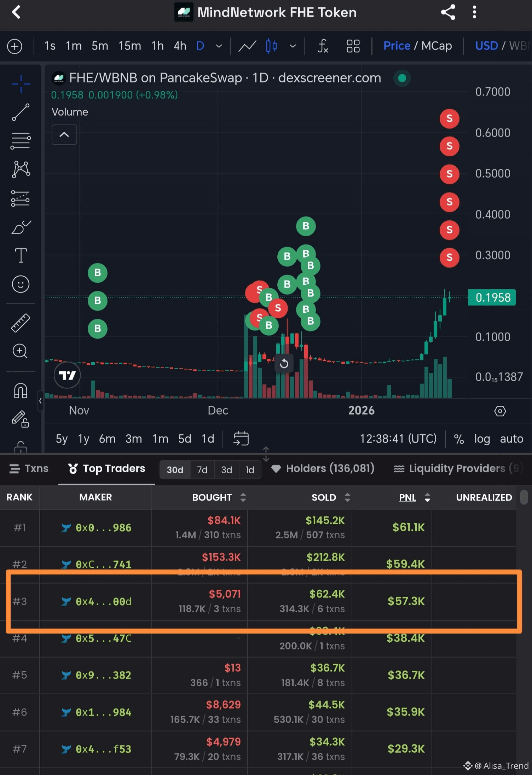Screen dimensions: 532x775
Task: Sort table by PNL column
Action: [x=415, y=497]
